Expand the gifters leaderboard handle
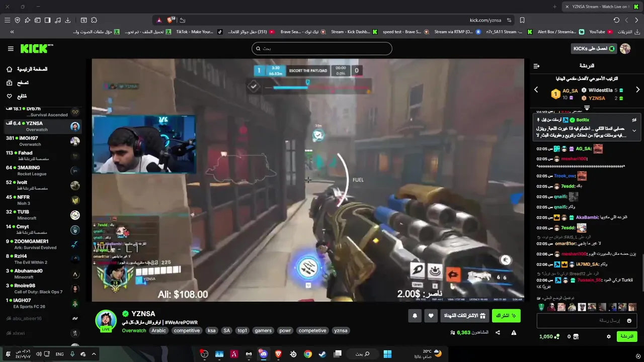Screen dimensions: 644x362 click(x=587, y=108)
